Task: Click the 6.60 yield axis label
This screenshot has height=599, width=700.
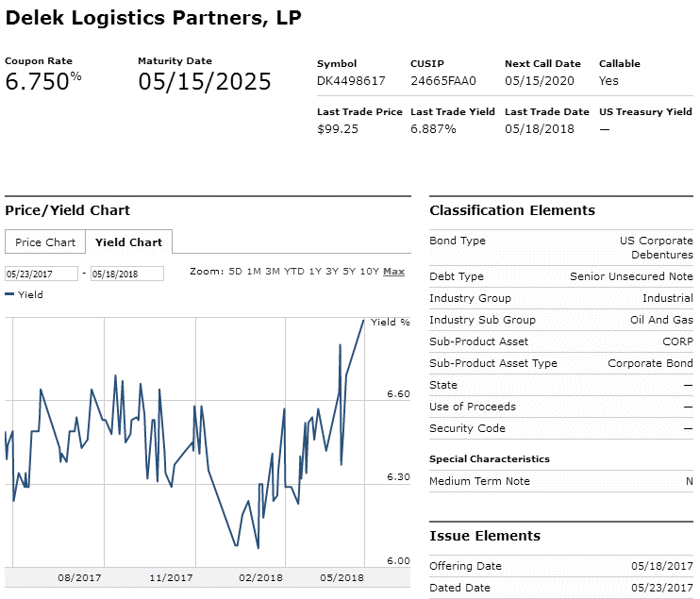Action: (398, 393)
